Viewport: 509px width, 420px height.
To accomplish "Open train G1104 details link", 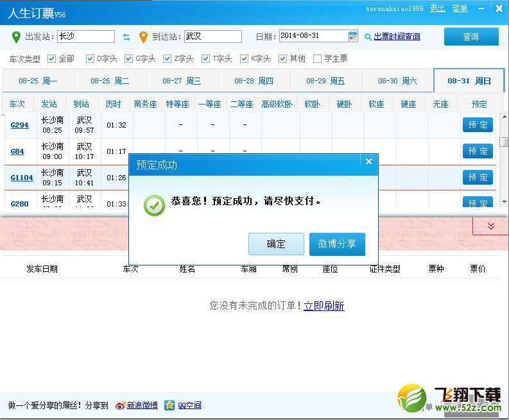I will tap(22, 178).
